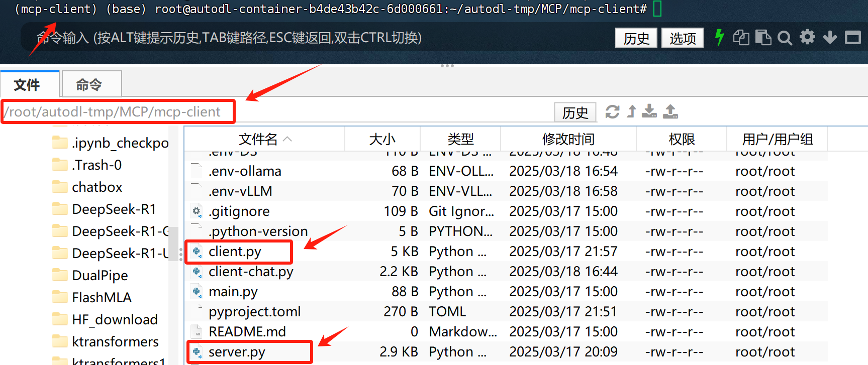The image size is (868, 365).
Task: Click the path field /root/autodl-tmp/MCP/mcp-client
Action: tap(118, 111)
